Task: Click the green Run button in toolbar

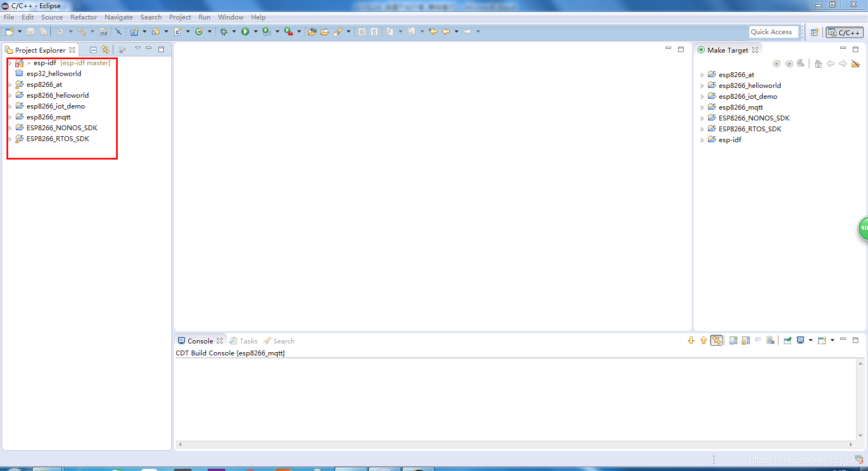Action: [245, 31]
